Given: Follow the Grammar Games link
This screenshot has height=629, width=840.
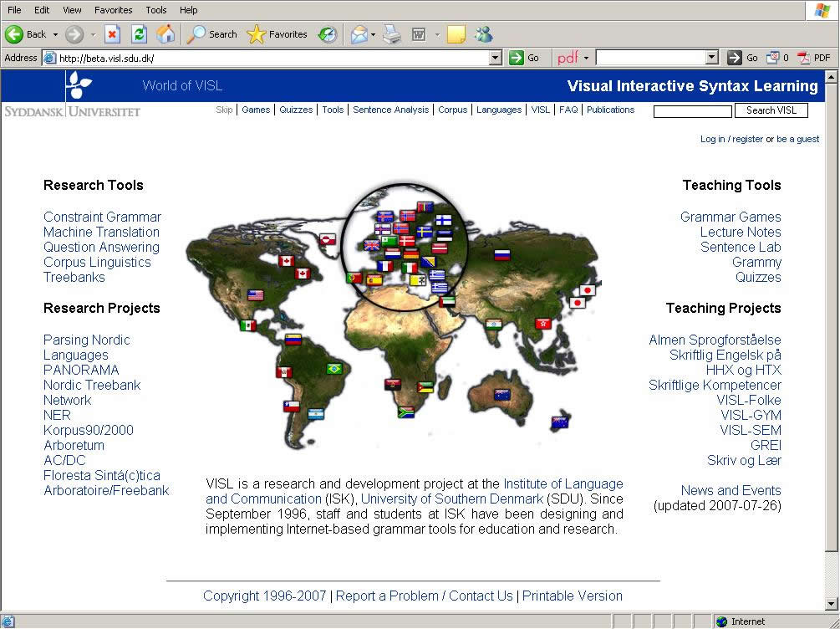Looking at the screenshot, I should point(731,217).
